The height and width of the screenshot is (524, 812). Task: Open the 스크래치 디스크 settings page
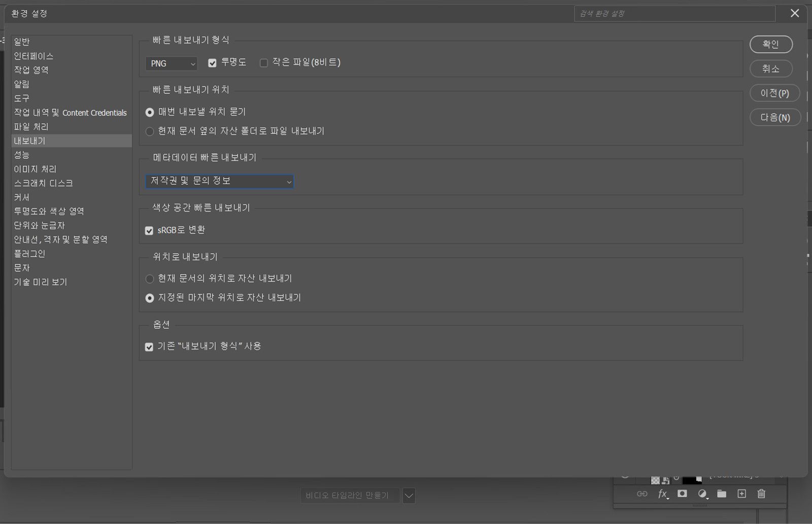point(43,183)
